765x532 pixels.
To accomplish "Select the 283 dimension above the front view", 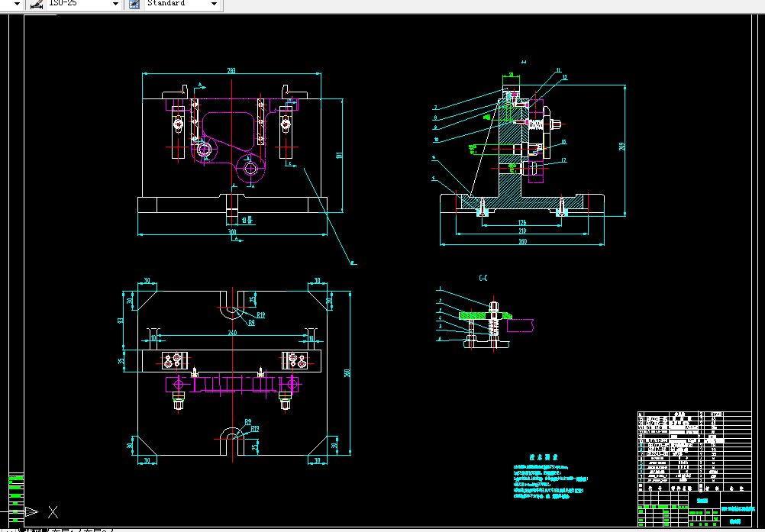I will (231, 71).
